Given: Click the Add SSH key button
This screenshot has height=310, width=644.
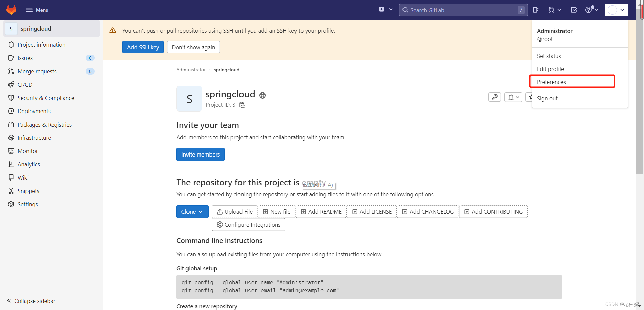Looking at the screenshot, I should (x=143, y=47).
